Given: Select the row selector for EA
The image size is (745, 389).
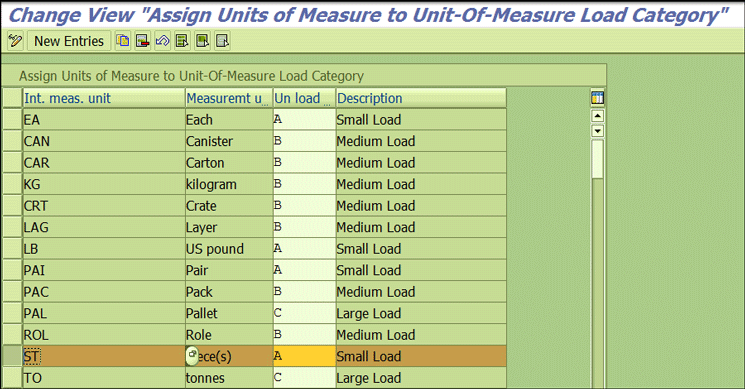Looking at the screenshot, I should point(12,120).
